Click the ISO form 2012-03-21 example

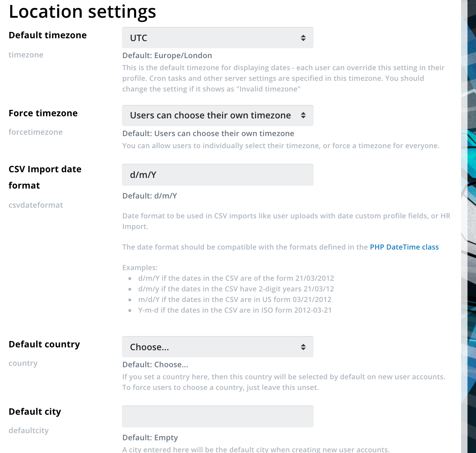coord(235,310)
